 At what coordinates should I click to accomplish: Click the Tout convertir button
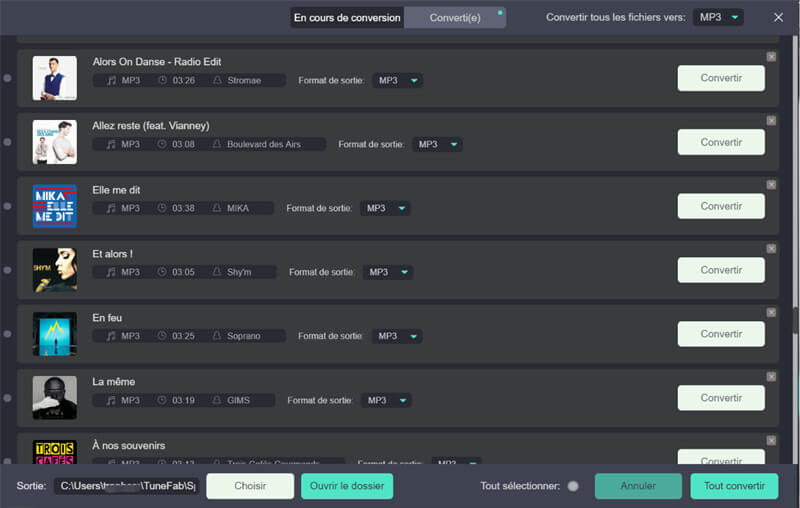[x=734, y=486]
